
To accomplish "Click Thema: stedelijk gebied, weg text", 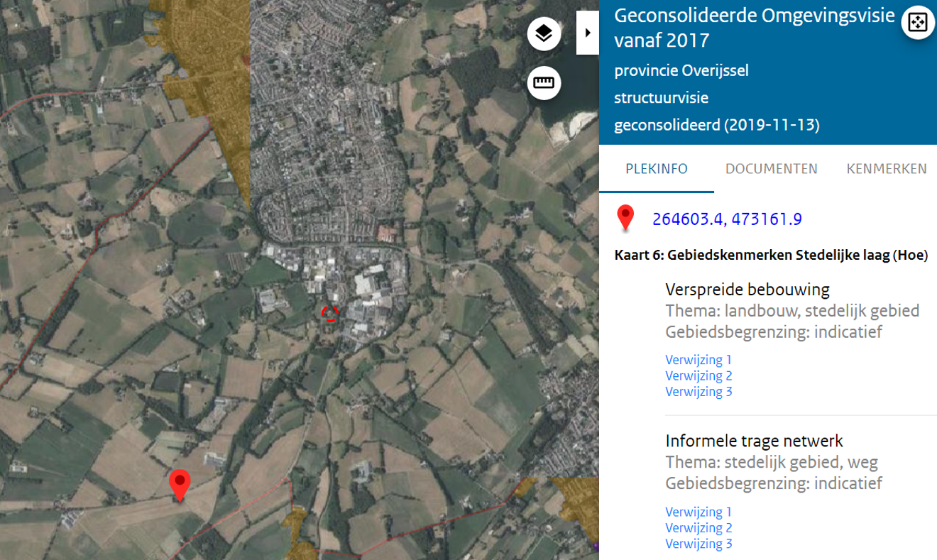I will [x=772, y=463].
